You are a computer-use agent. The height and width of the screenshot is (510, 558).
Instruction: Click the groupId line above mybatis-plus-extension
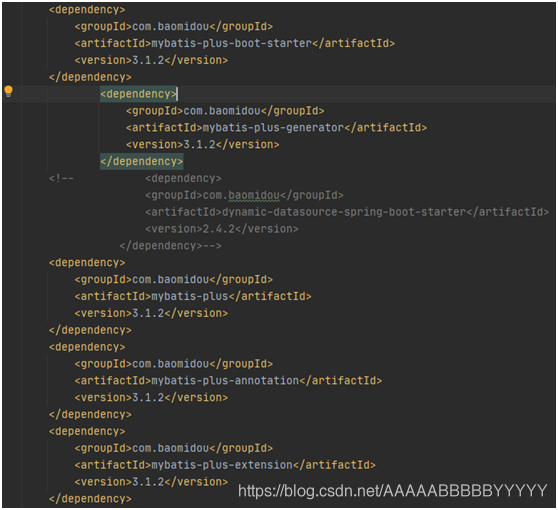click(174, 448)
